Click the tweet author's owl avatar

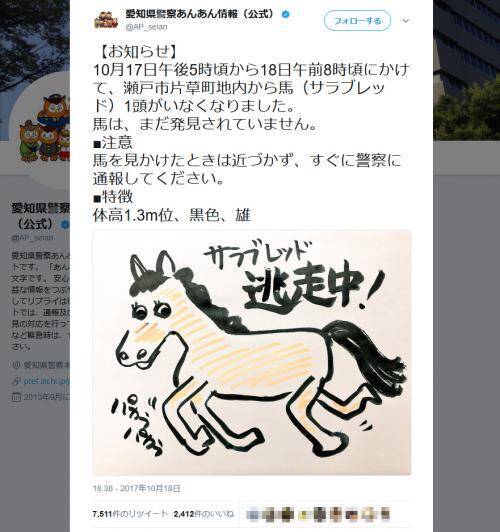click(x=106, y=20)
